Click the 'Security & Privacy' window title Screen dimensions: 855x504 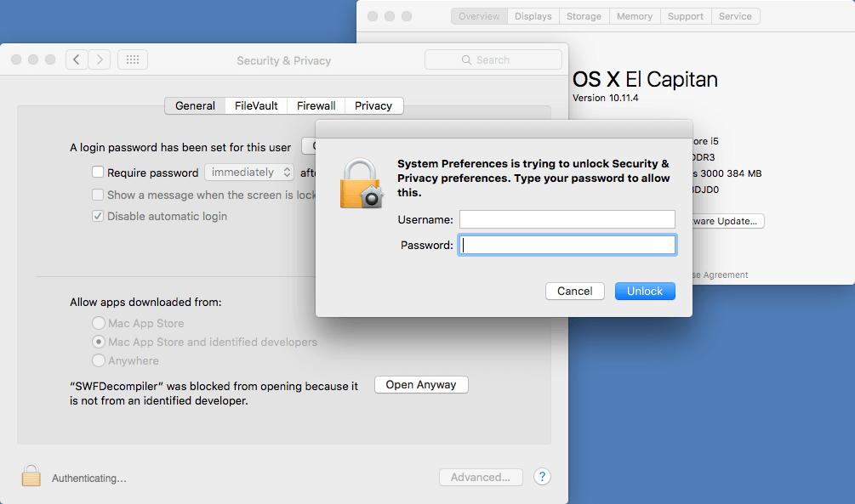tap(283, 60)
